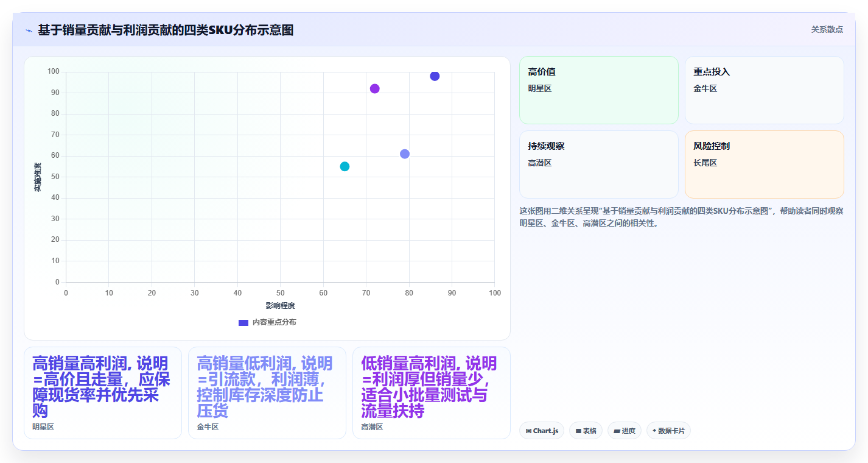Select the 持续观察 高潜区 card
868x463 pixels.
coord(598,164)
